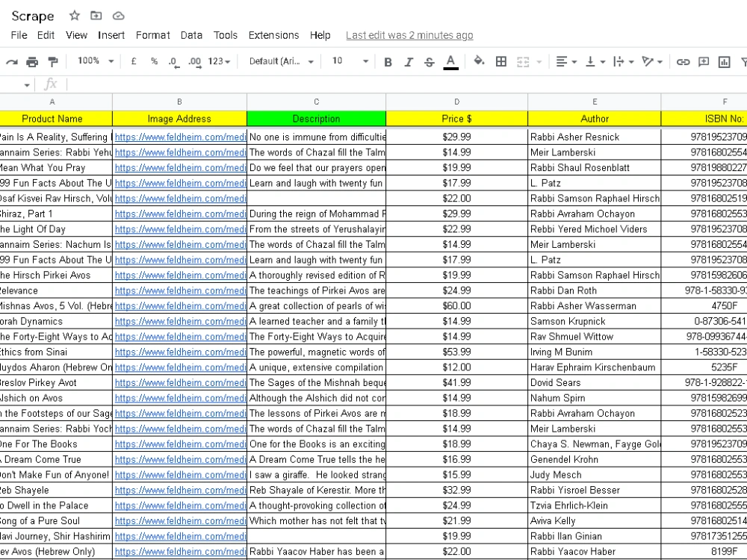Decrease decimal places icon
Image resolution: width=747 pixels, height=560 pixels.
[173, 62]
